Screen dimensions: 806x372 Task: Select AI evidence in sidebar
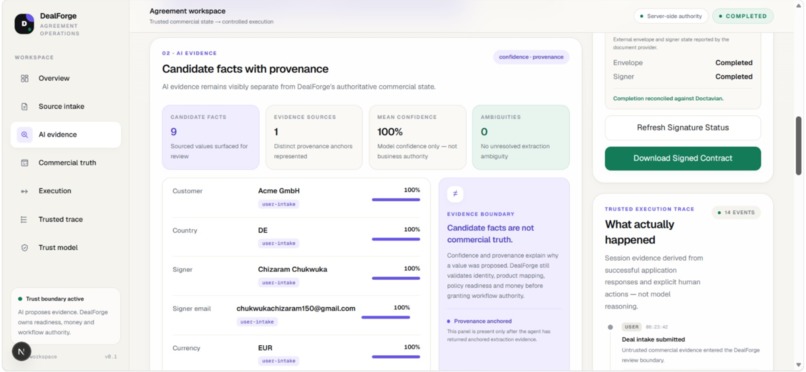66,135
